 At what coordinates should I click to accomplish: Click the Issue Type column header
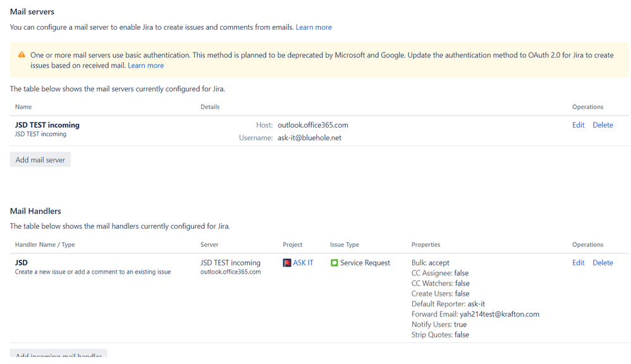(345, 245)
